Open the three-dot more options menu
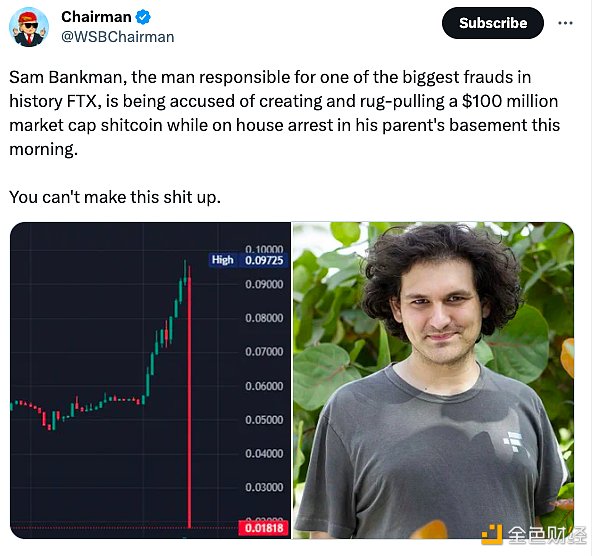Image resolution: width=598 pixels, height=556 pixels. [565, 23]
